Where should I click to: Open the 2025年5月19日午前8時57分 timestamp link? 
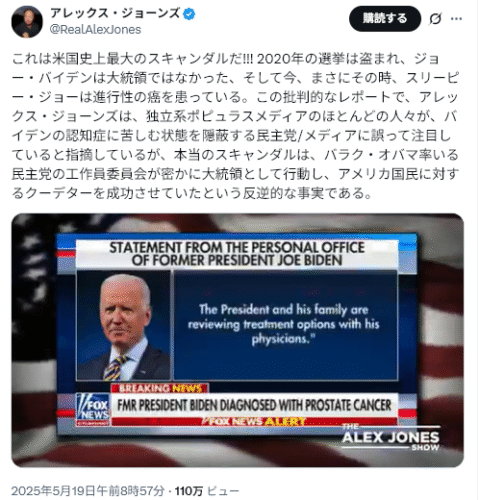click(88, 491)
